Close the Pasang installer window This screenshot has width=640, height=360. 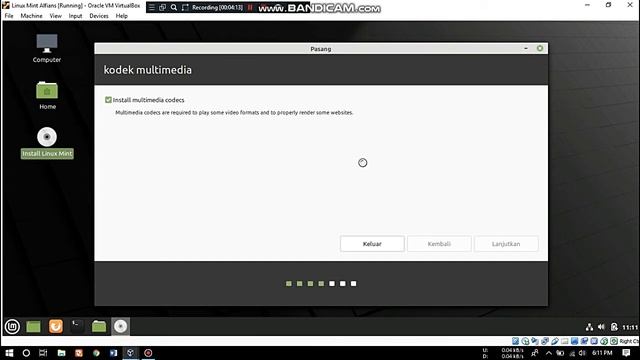coord(540,48)
